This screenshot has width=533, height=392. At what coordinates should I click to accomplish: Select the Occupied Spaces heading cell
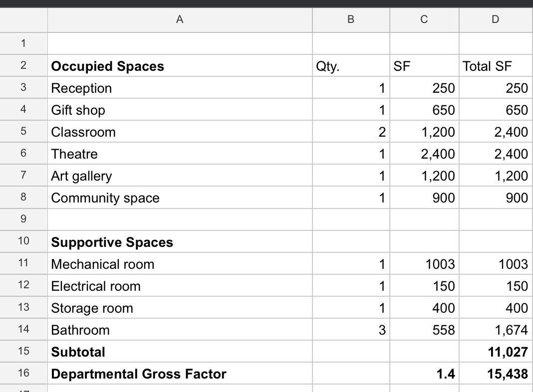(x=180, y=66)
